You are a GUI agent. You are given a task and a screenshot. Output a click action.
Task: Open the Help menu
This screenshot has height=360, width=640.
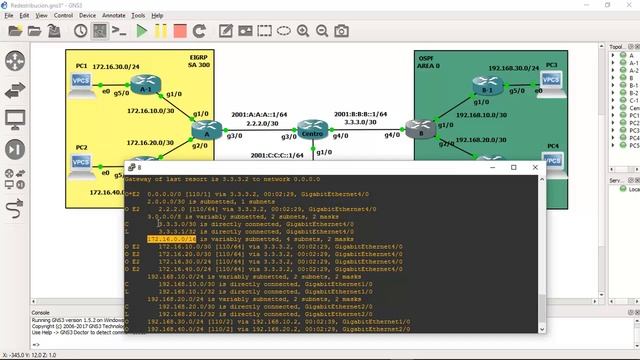(157, 16)
